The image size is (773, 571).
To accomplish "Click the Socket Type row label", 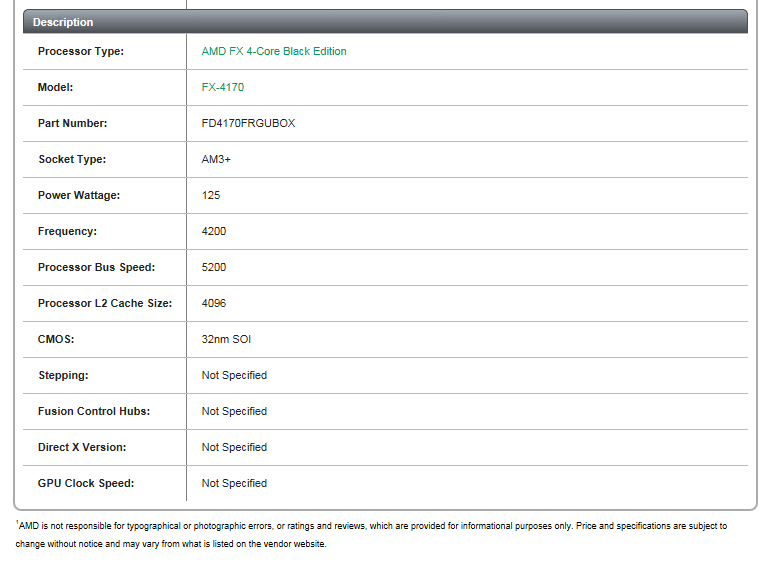I will [x=72, y=159].
